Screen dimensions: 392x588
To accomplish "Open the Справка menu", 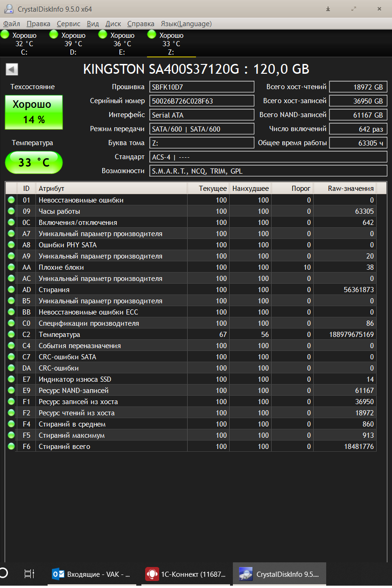I will click(x=140, y=24).
